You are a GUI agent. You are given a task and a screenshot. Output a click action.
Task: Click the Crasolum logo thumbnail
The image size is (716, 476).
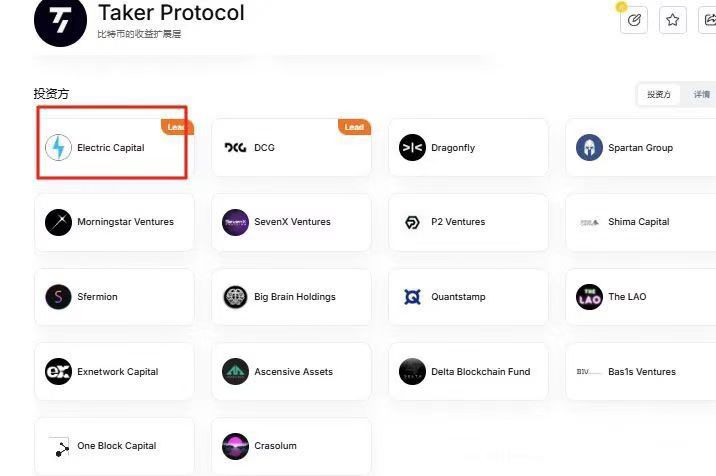(235, 446)
